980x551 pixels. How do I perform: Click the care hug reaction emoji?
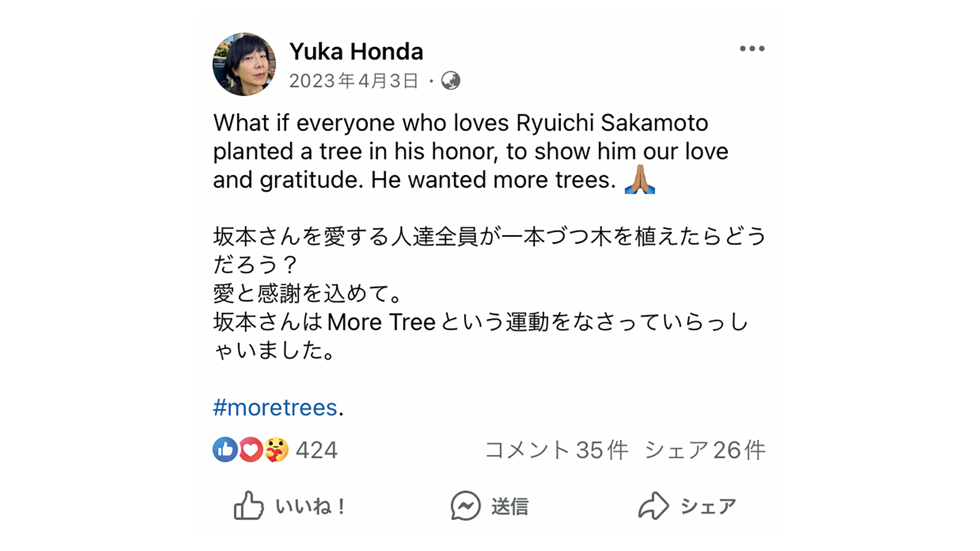277,450
